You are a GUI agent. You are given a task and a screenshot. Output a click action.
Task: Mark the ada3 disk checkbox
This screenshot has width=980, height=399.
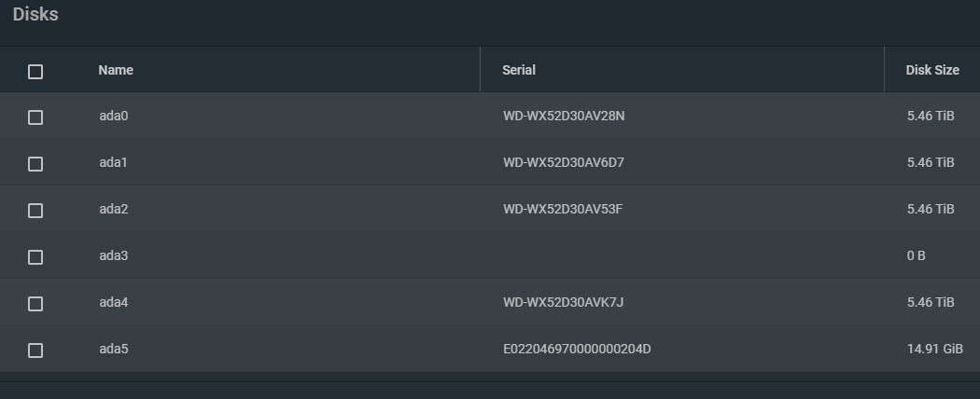point(35,257)
